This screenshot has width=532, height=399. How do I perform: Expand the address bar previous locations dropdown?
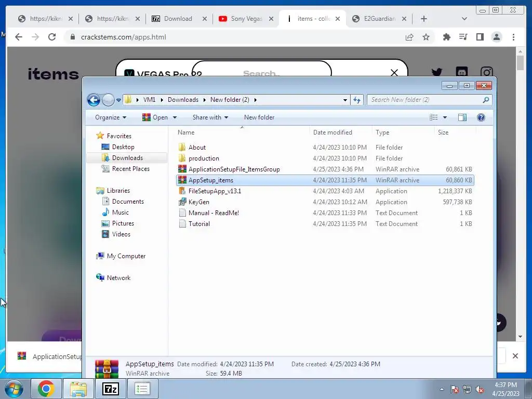point(345,100)
